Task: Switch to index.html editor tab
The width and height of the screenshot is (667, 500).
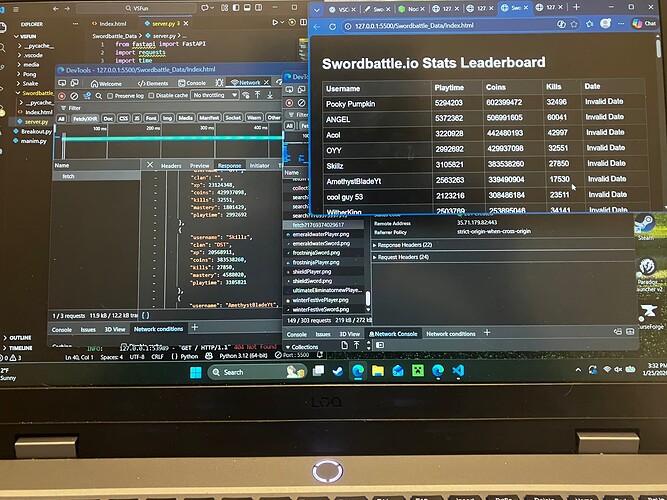Action: pyautogui.click(x=112, y=24)
